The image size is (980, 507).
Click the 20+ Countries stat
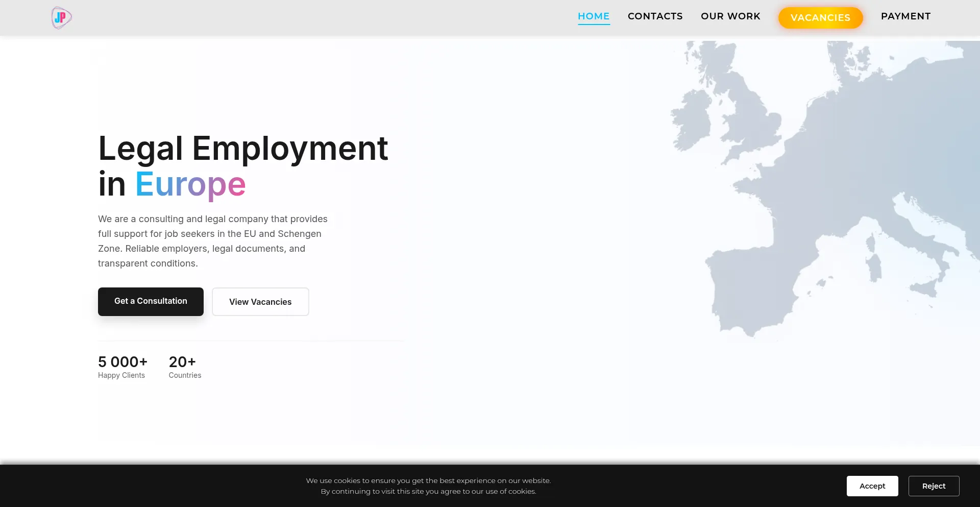[185, 367]
